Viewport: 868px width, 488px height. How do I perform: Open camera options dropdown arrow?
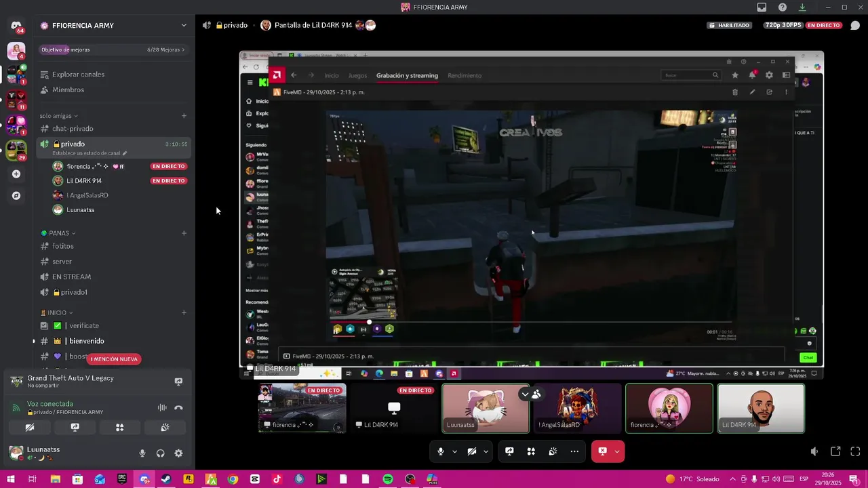pyautogui.click(x=486, y=451)
